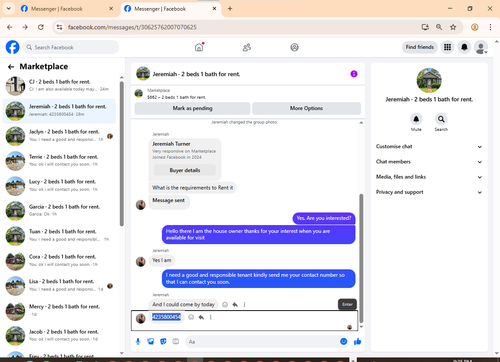The height and width of the screenshot is (362, 500).
Task: Open Garcia conversation in the list
Action: (59, 211)
